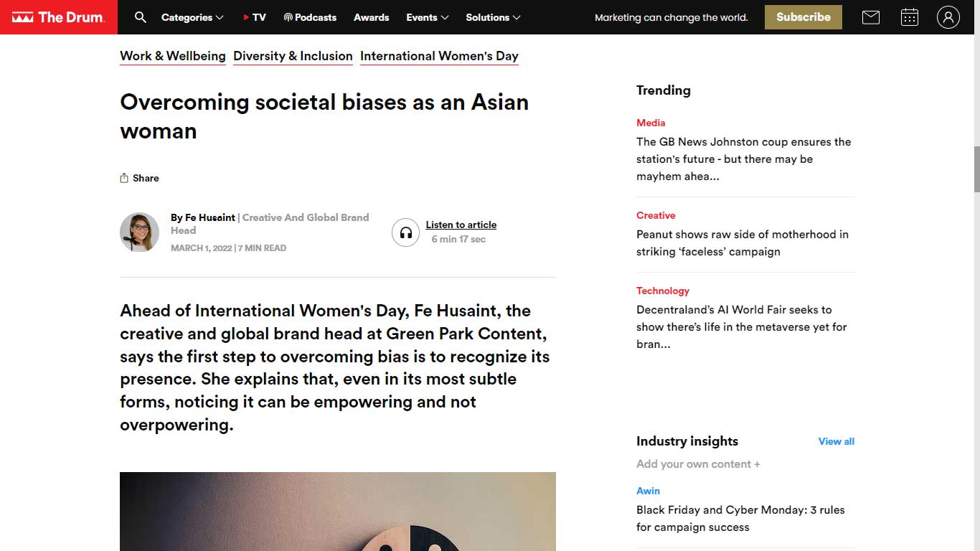Open Peanut motherhood campaign story
Viewport: 980px width, 551px height.
pos(743,243)
